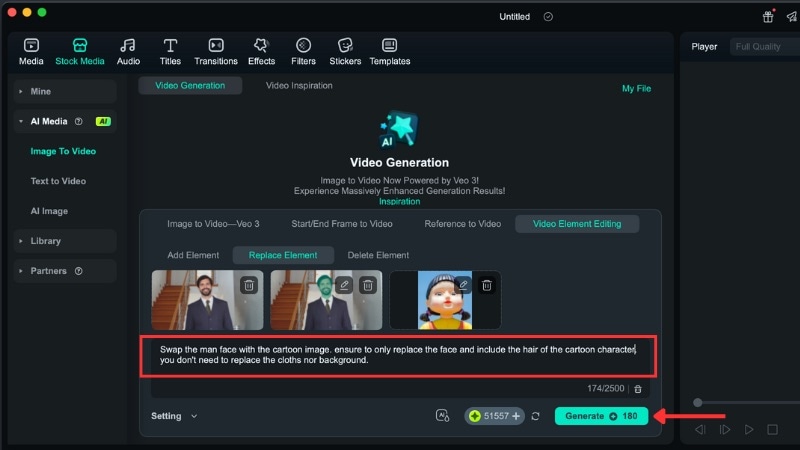Open the Titles panel
Screen dimensions: 800x450
tap(170, 52)
